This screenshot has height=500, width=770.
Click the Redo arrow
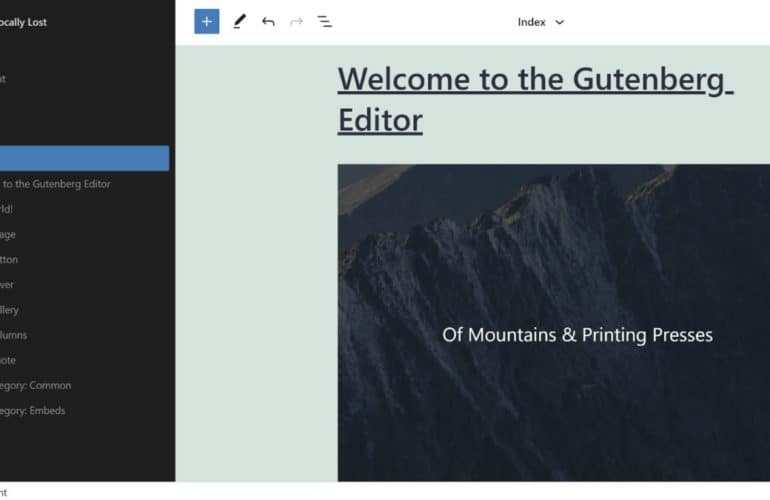pos(296,21)
